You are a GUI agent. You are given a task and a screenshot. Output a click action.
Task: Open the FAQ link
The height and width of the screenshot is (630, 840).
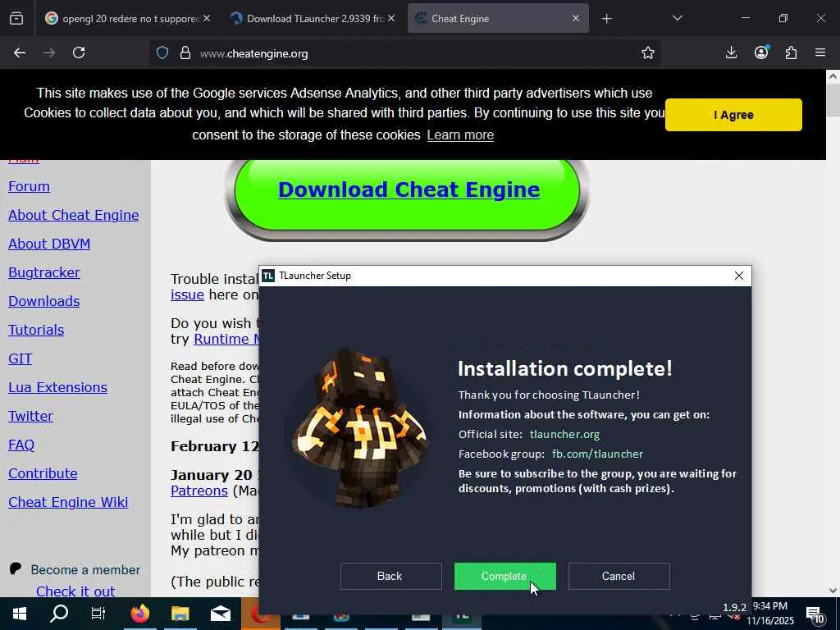tap(21, 445)
